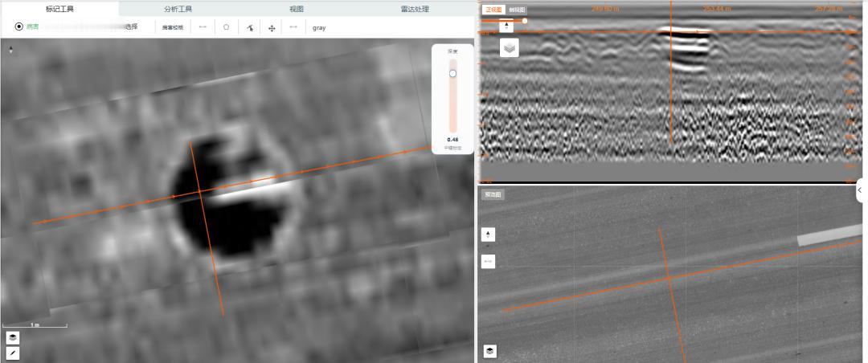Open the 雷达处理 tab

415,9
